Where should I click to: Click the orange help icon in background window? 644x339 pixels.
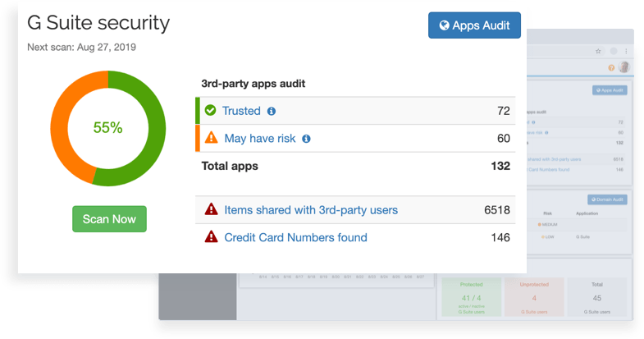click(611, 68)
